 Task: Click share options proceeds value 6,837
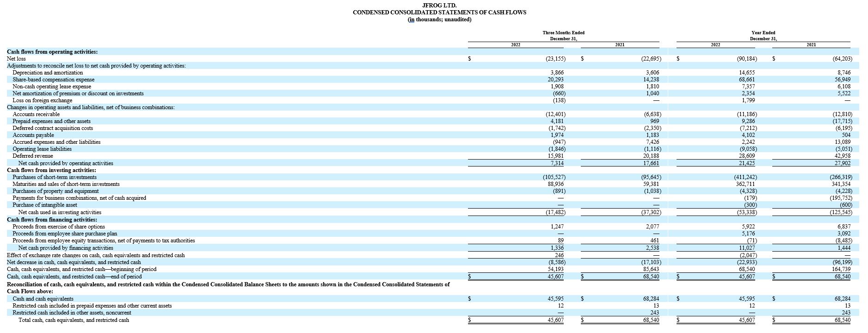[x=843, y=227]
